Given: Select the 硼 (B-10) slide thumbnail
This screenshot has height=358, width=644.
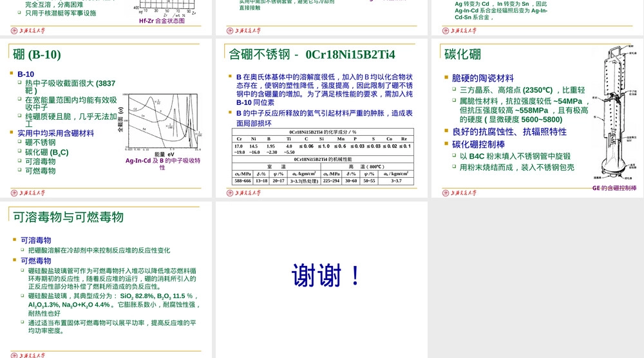Looking at the screenshot, I should coord(106,118).
